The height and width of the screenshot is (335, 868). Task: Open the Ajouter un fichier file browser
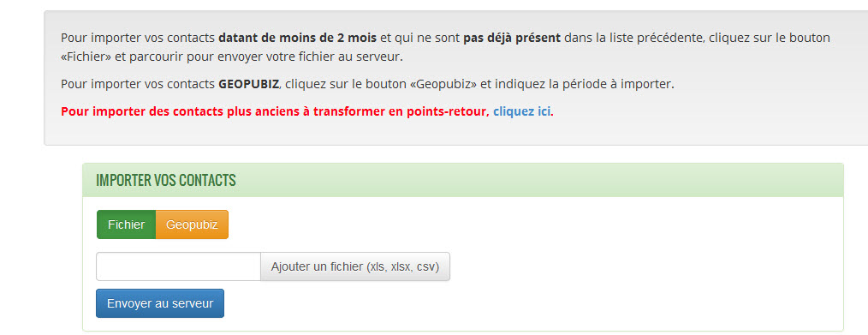click(x=355, y=267)
